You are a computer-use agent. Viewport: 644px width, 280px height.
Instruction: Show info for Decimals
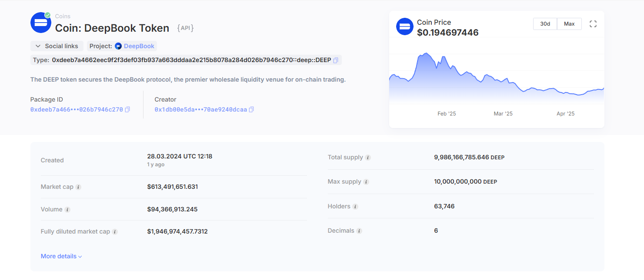(359, 231)
